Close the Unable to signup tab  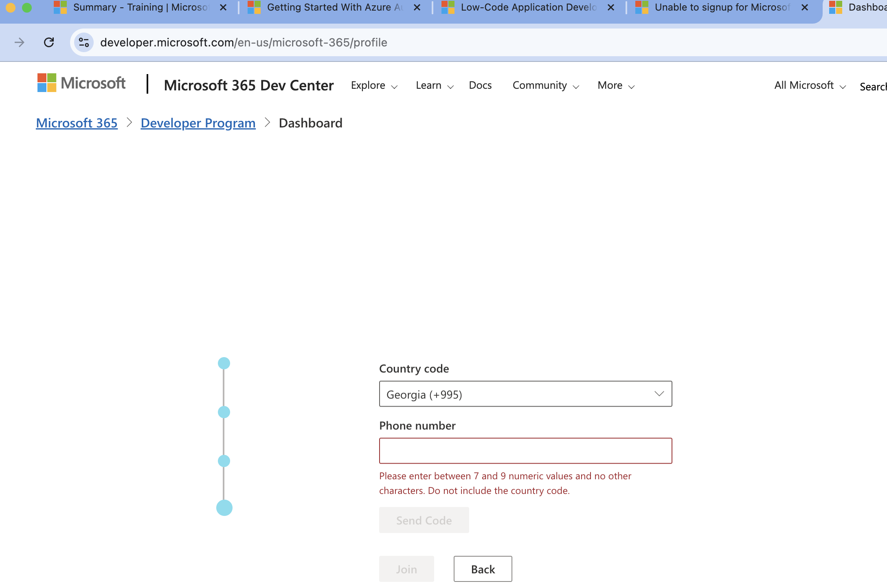[804, 7]
